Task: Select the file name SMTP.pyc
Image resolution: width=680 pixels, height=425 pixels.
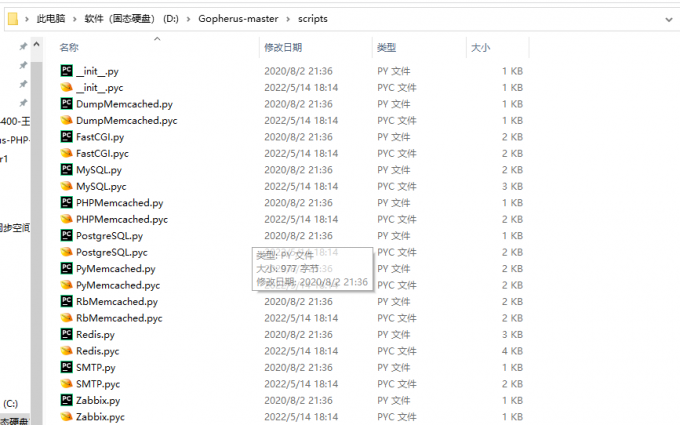Action: coord(98,384)
